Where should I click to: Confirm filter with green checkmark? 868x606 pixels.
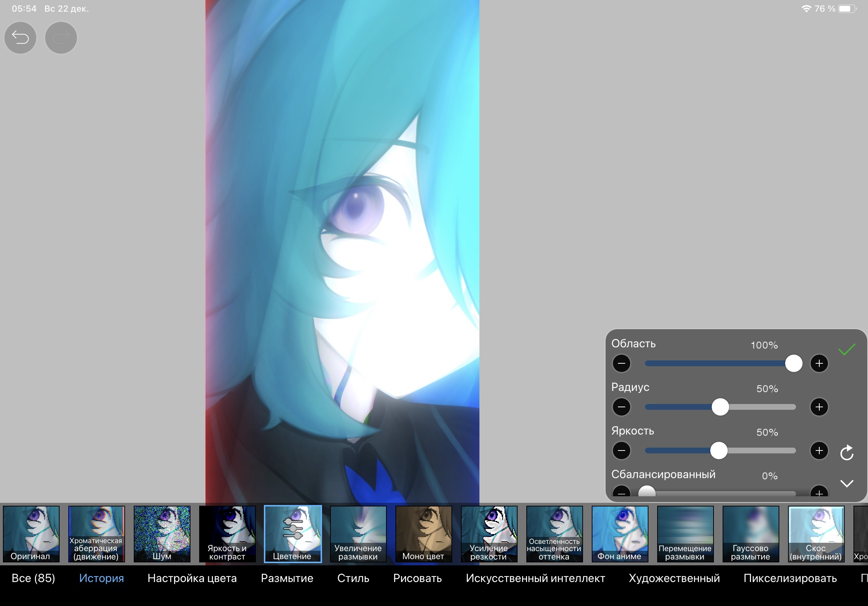click(847, 350)
